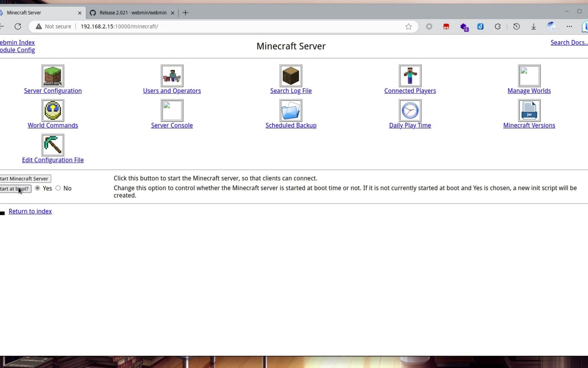The image size is (588, 368).
Task: Start the Minecraft Server button
Action: 25,179
